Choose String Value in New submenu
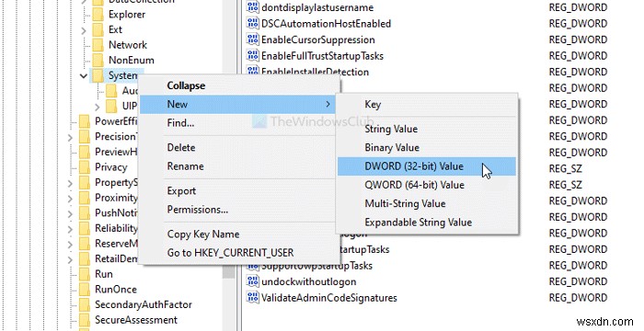 coord(427,129)
